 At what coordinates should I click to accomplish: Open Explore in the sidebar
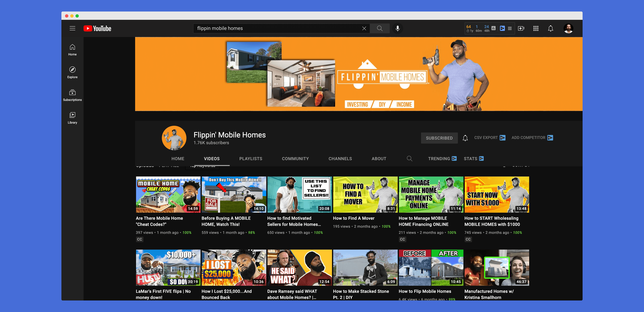tap(72, 72)
